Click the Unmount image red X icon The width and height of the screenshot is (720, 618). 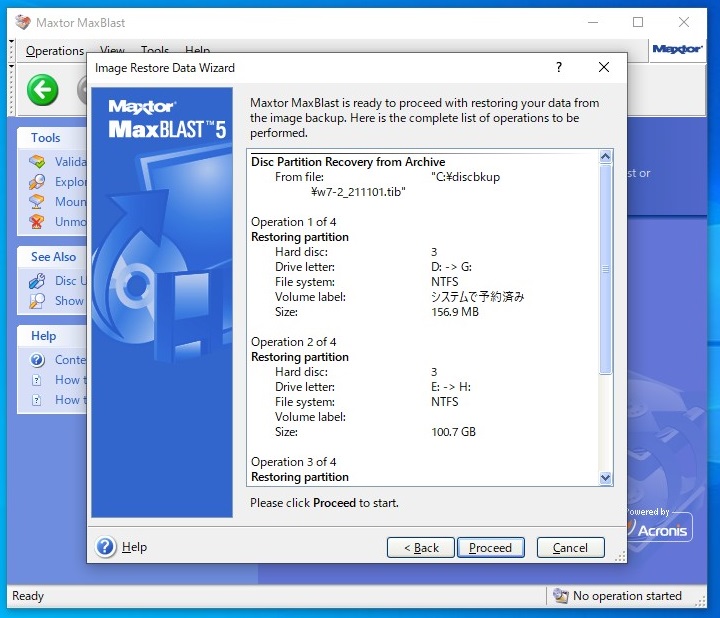[37, 222]
